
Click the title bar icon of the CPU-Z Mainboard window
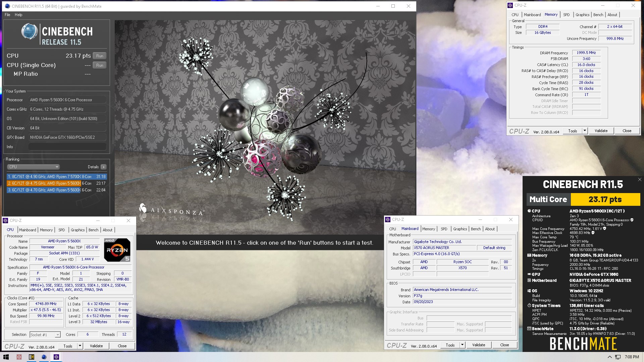[388, 220]
